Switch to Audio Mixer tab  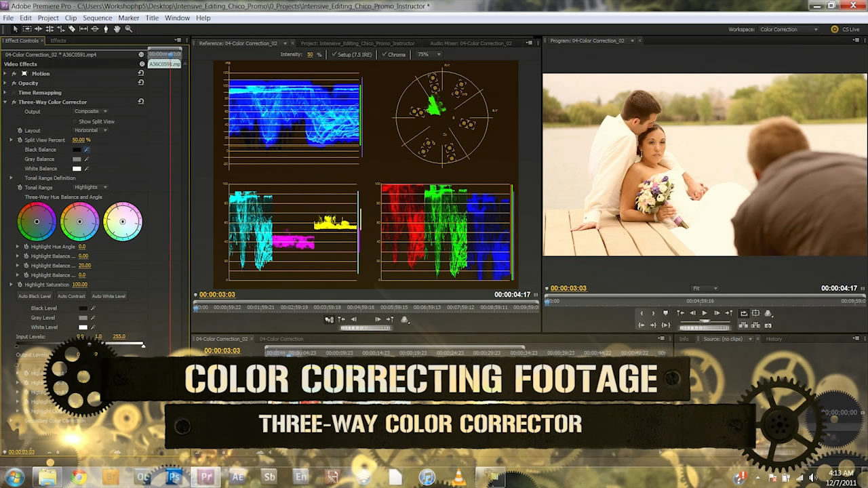click(471, 43)
